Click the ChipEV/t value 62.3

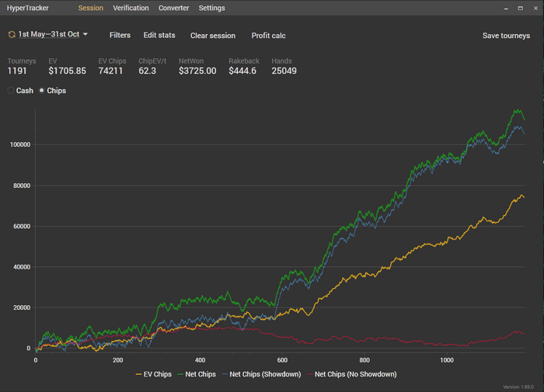point(148,71)
